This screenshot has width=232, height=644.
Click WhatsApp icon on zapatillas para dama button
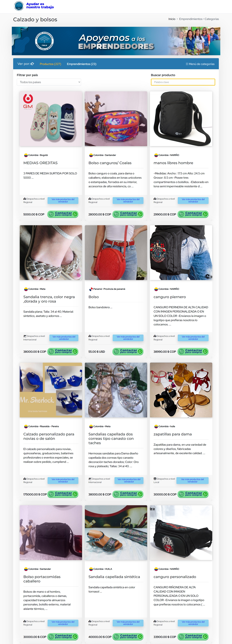tap(205, 494)
